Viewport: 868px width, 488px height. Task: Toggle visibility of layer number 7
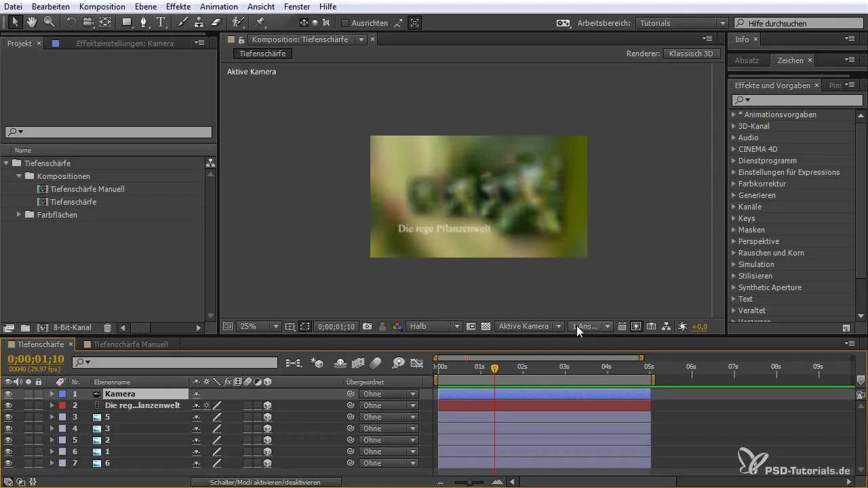pyautogui.click(x=8, y=463)
